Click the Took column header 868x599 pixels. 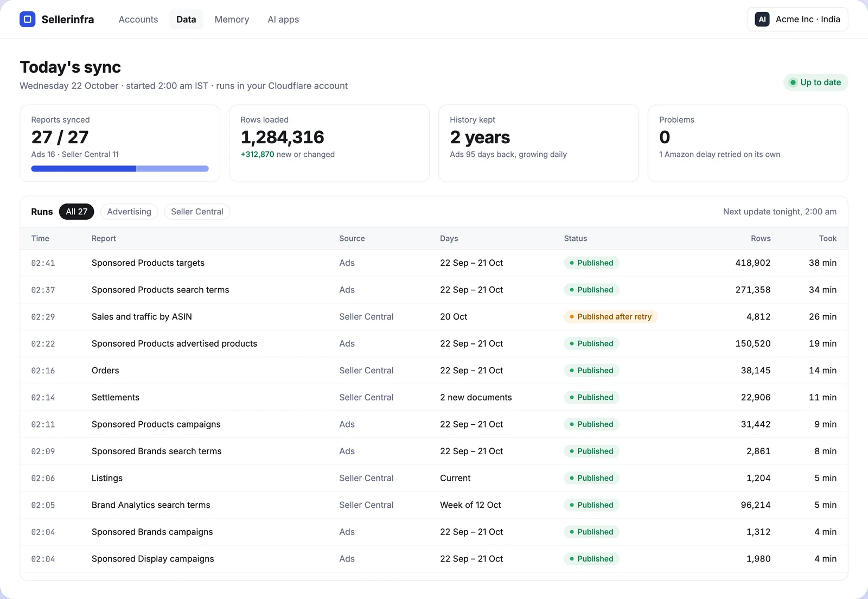[828, 239]
